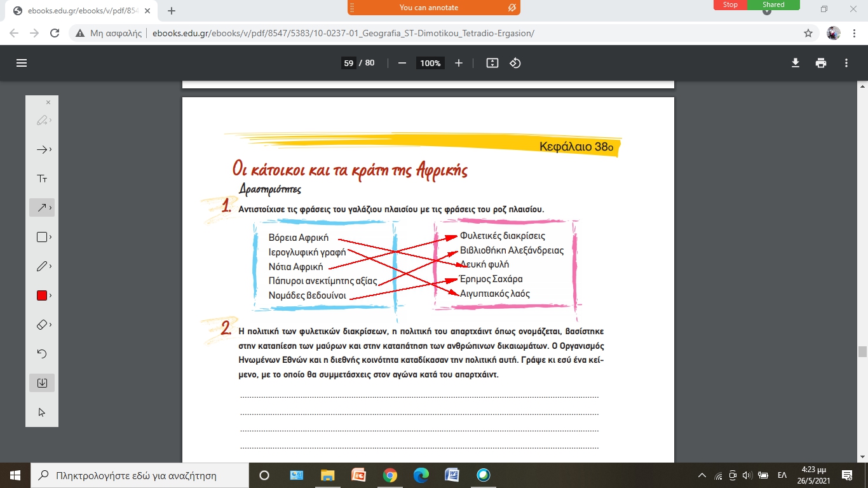Screen dimensions: 868x488
Task: Switch to the mouse cursor tool
Action: [42, 412]
